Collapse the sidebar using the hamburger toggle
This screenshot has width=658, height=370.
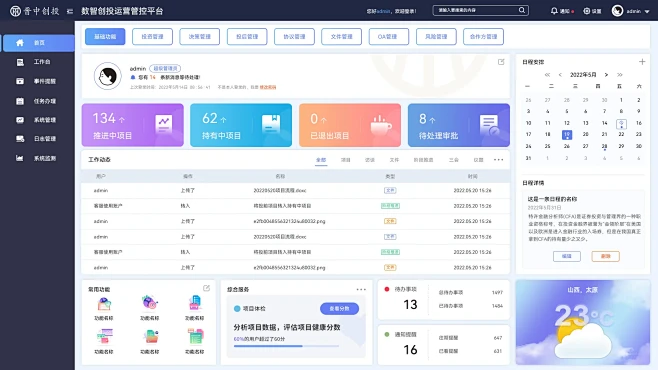tap(70, 11)
